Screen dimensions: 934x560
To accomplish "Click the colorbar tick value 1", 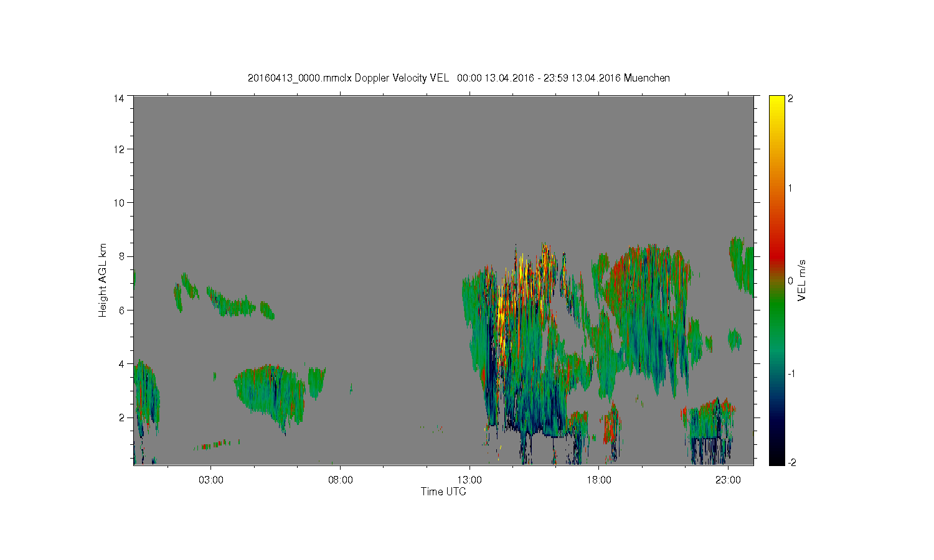I will (790, 189).
